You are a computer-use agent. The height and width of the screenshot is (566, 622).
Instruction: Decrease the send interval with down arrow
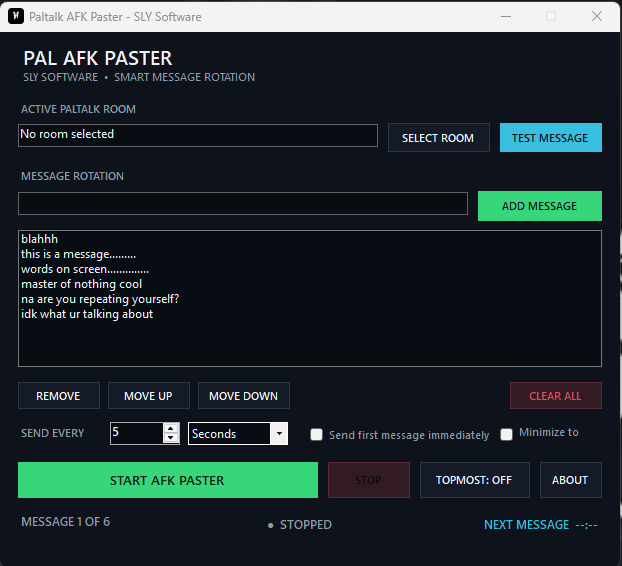coord(171,438)
